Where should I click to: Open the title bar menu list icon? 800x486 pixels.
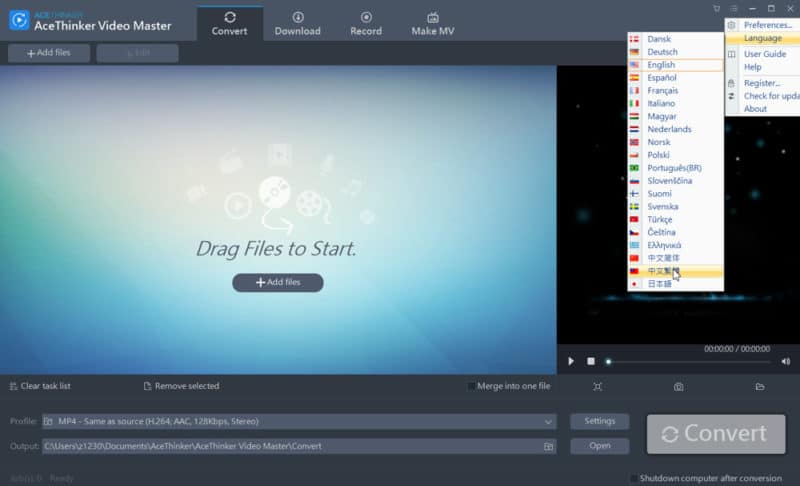click(734, 9)
